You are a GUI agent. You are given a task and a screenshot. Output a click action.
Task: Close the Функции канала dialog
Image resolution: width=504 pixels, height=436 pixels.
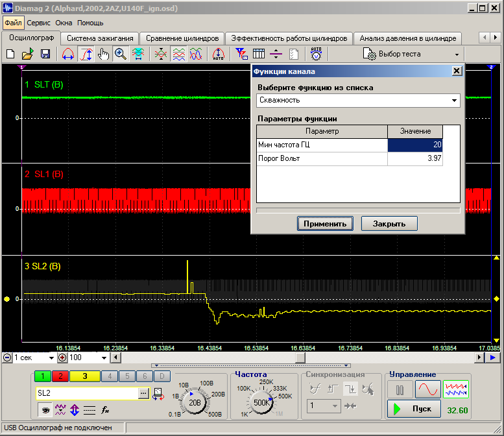pyautogui.click(x=457, y=71)
